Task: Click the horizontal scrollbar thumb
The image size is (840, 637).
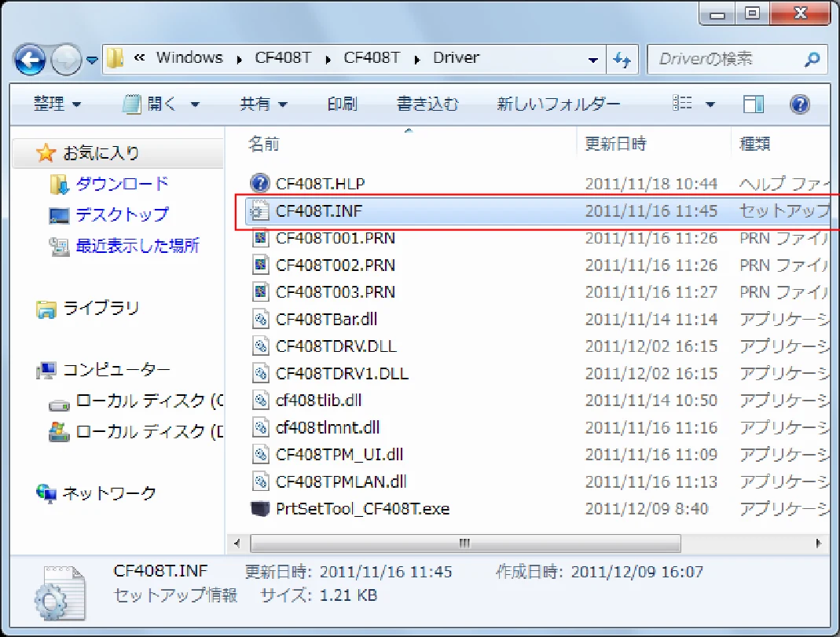Action: coord(465,544)
